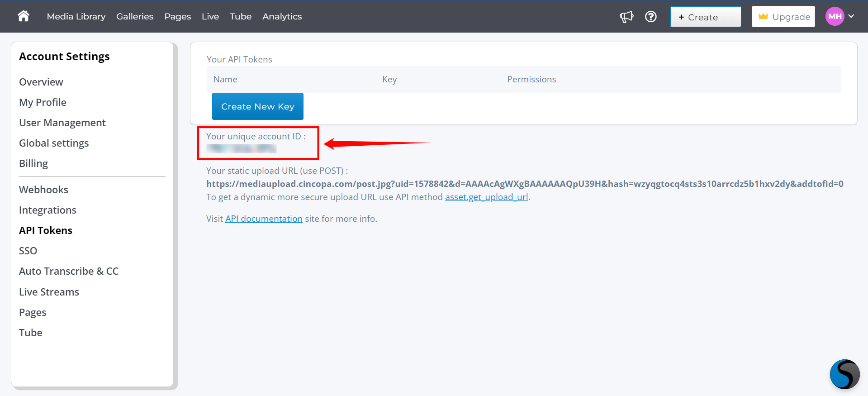Open Webhooks in sidebar
Viewport: 868px width, 396px height.
(x=43, y=190)
